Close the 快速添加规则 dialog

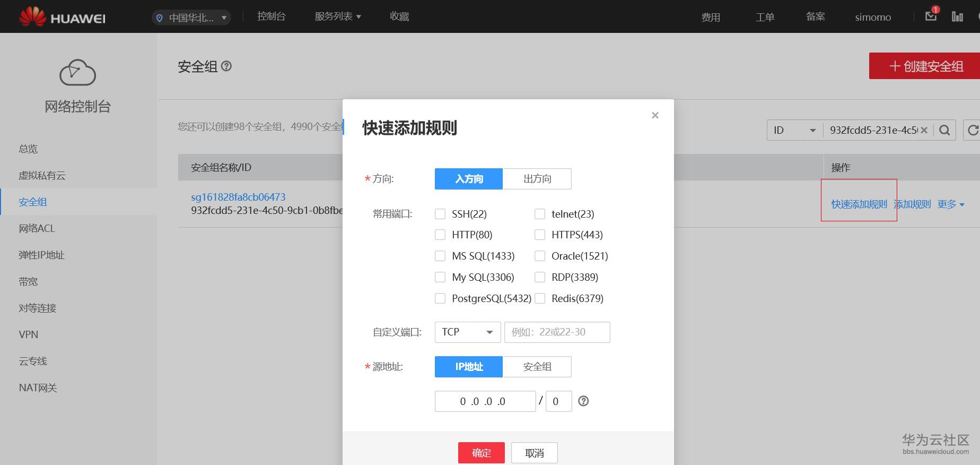point(655,115)
